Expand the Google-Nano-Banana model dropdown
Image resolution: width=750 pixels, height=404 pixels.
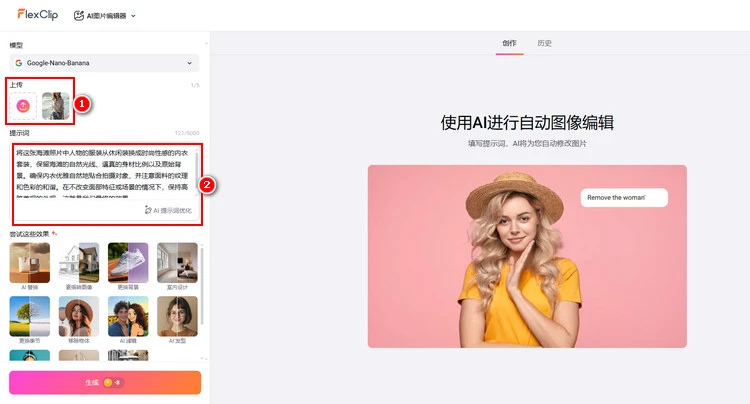[x=104, y=63]
